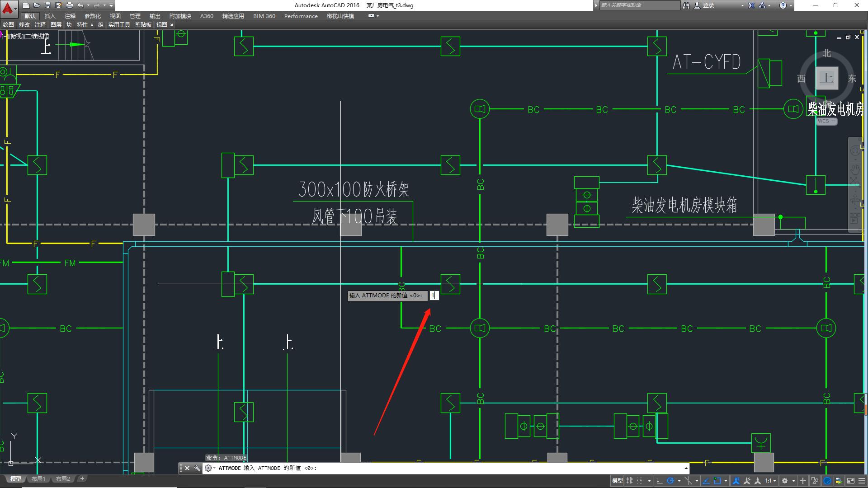Click the Open file folder icon
This screenshot has width=868, height=488.
click(37, 5)
